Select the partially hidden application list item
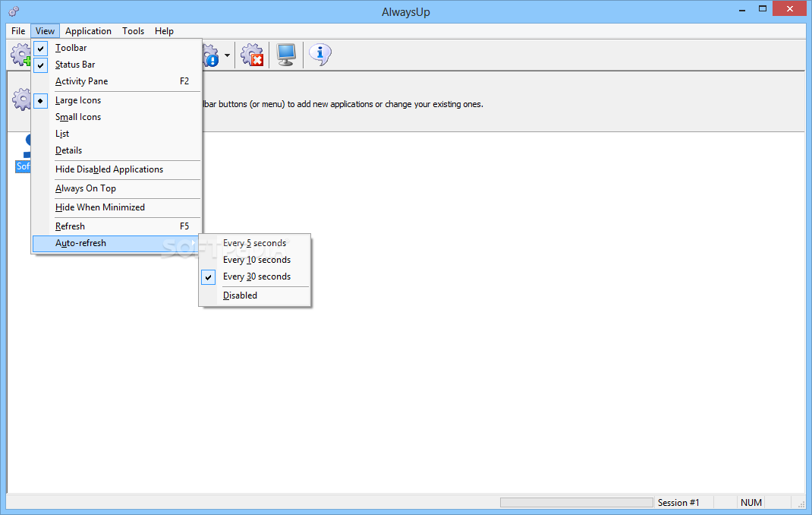The width and height of the screenshot is (812, 515). 23,153
